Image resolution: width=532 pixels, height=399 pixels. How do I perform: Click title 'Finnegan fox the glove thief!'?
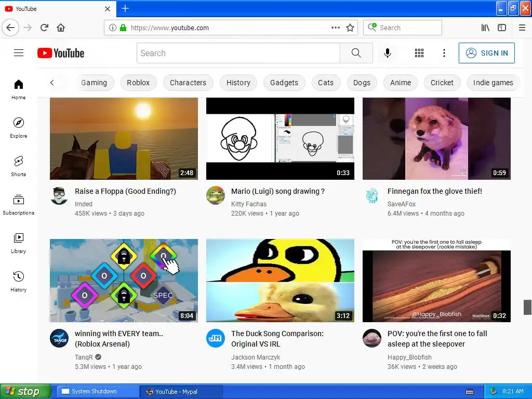coord(435,191)
